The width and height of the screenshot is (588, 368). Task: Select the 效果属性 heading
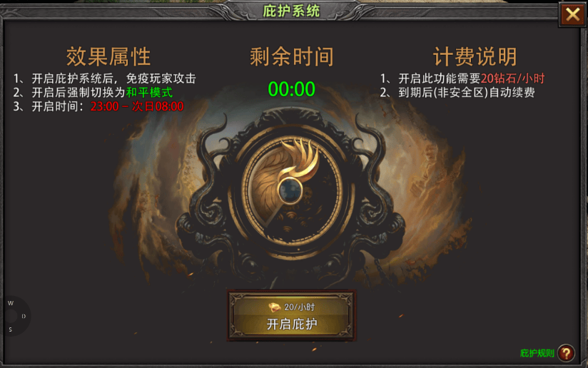[108, 56]
